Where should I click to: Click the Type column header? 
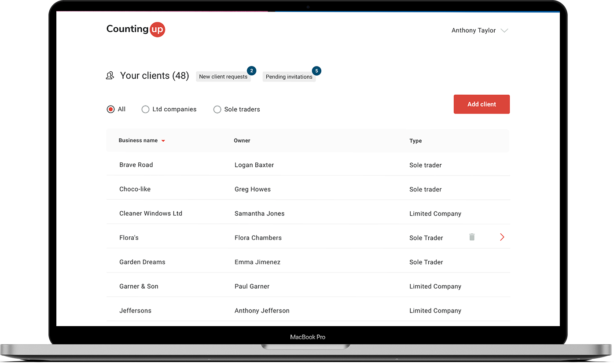(x=415, y=141)
